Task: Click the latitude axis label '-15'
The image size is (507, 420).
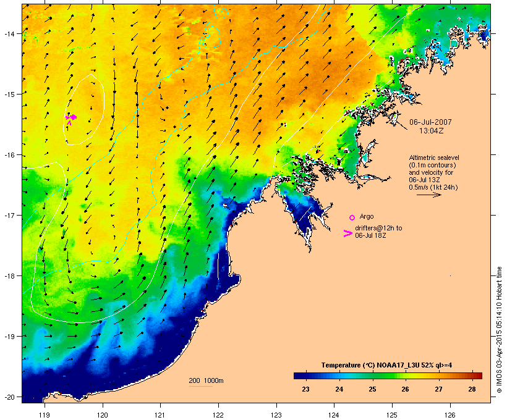Action: click(x=9, y=94)
